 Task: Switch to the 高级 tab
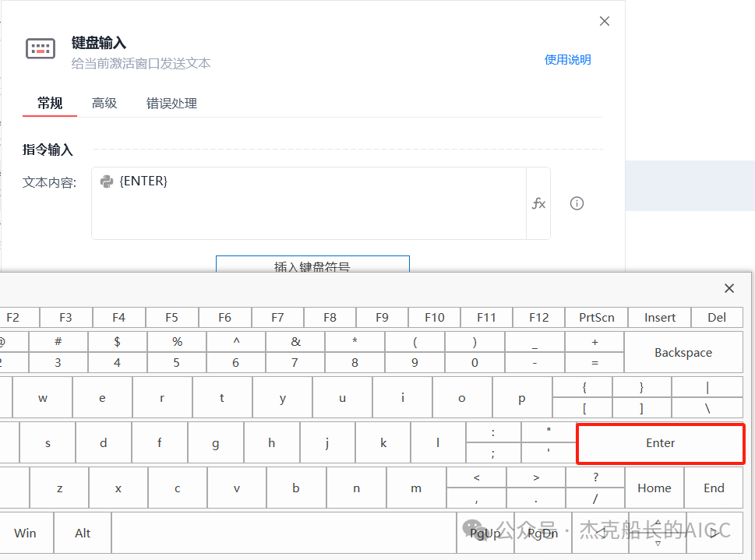click(104, 103)
